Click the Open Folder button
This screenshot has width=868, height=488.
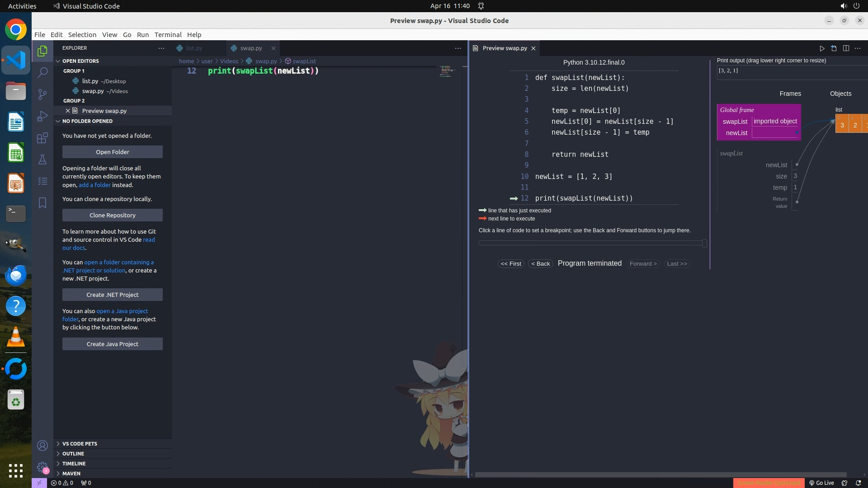[x=112, y=152]
